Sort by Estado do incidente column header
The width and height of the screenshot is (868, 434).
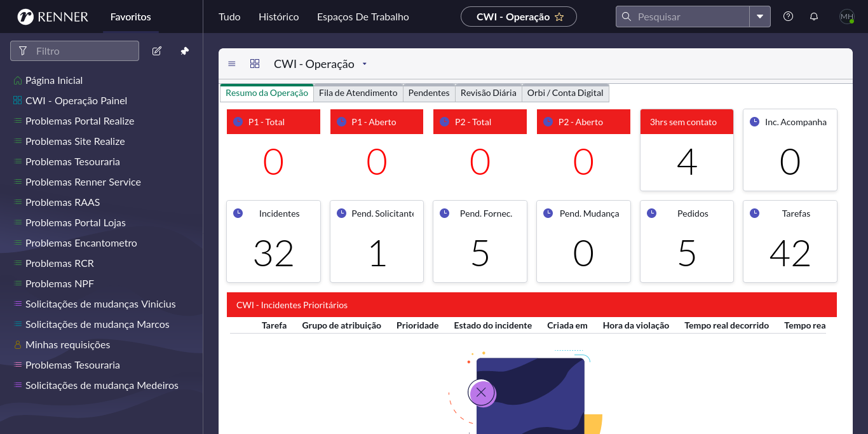point(492,325)
